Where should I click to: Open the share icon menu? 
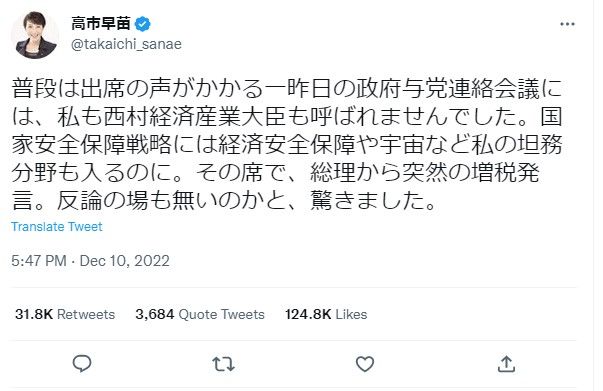tap(506, 363)
